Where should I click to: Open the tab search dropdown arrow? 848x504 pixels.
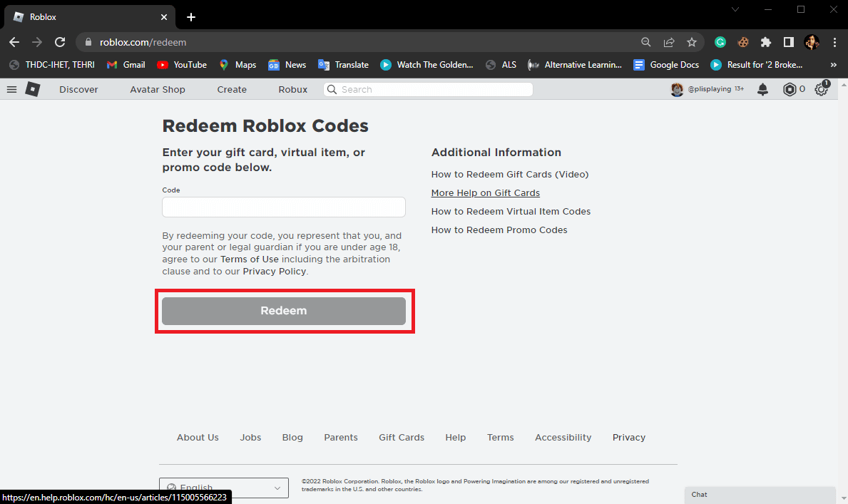pos(735,9)
